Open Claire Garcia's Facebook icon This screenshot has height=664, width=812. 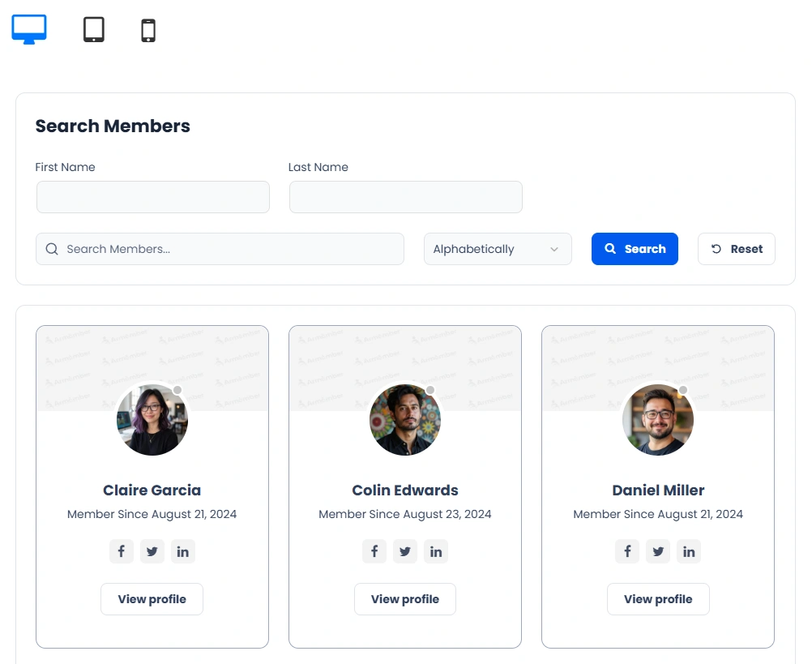[x=122, y=551]
